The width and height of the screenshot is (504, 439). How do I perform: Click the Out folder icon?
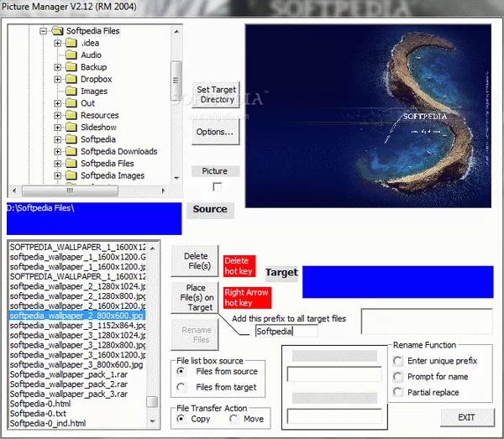[x=71, y=103]
